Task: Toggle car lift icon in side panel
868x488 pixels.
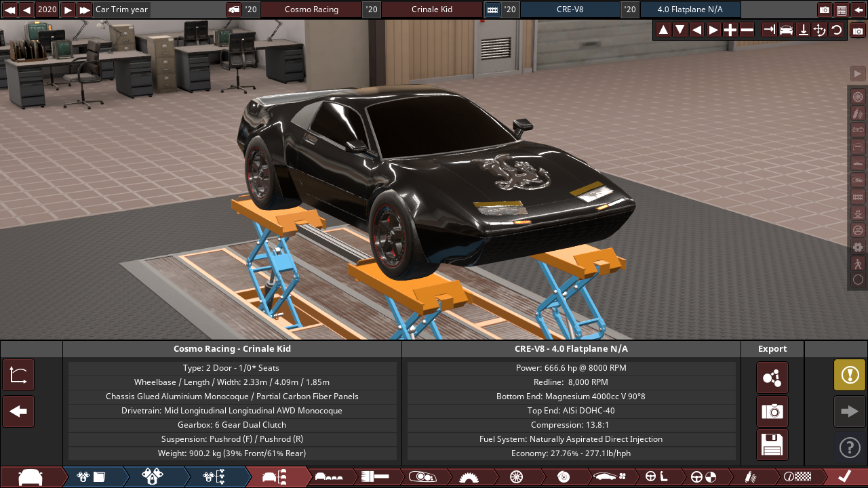Action: point(858,213)
